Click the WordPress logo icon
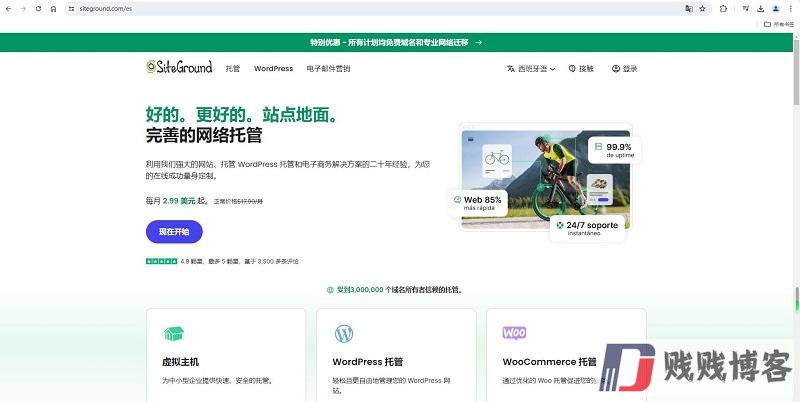The image size is (800, 402). click(x=344, y=334)
